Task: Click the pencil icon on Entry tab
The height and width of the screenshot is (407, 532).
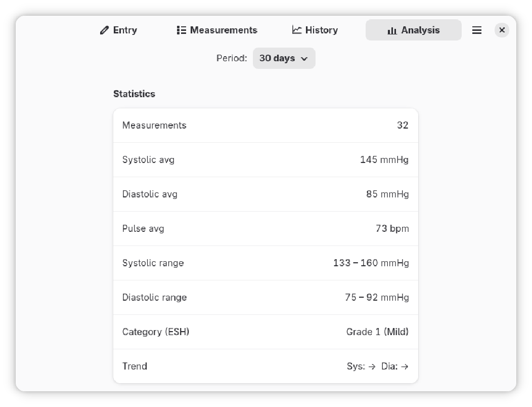Action: (105, 30)
